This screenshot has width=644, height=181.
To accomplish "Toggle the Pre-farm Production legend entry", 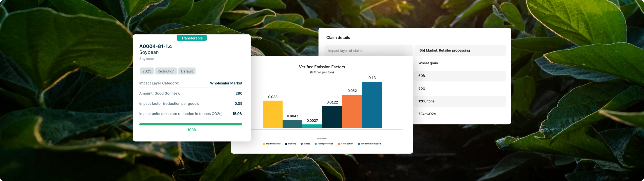I will pos(369,144).
